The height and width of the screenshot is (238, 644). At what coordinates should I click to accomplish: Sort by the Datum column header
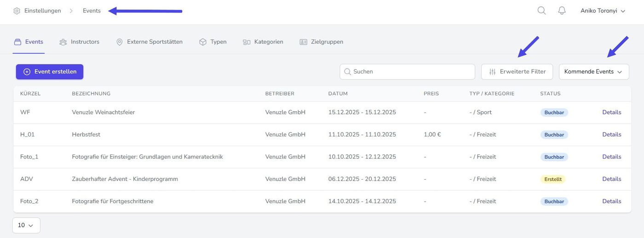coord(338,94)
